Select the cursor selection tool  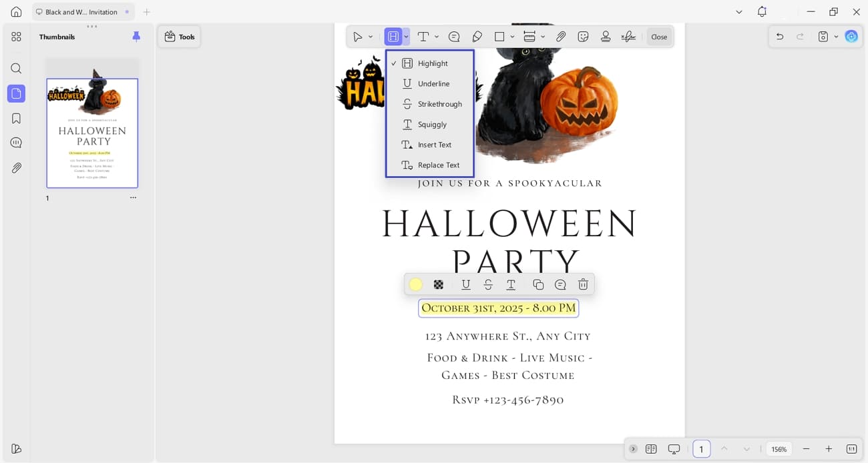coord(358,37)
